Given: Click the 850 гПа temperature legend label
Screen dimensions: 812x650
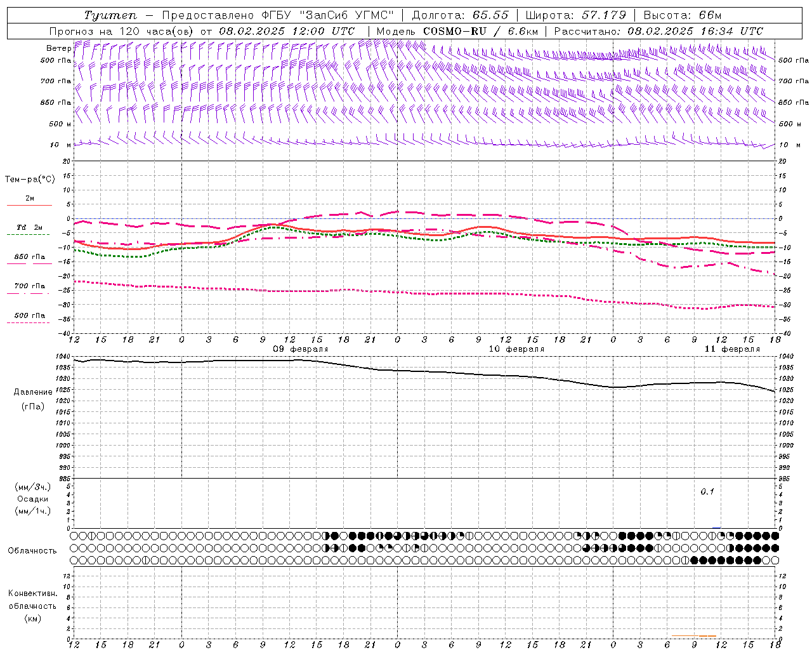Looking at the screenshot, I should click(x=30, y=257).
